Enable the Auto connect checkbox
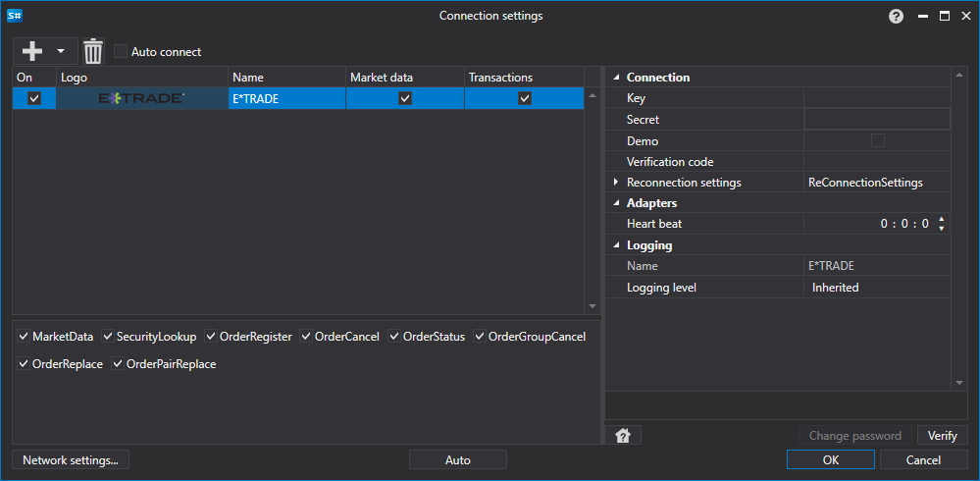 coord(121,51)
